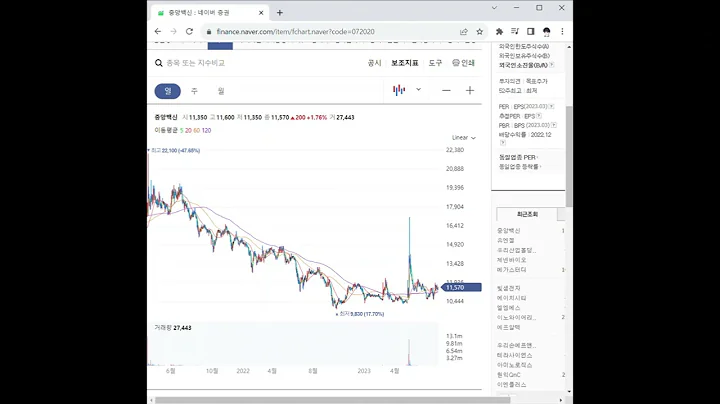Select the 주 weekly period
The width and height of the screenshot is (720, 404).
tap(194, 91)
